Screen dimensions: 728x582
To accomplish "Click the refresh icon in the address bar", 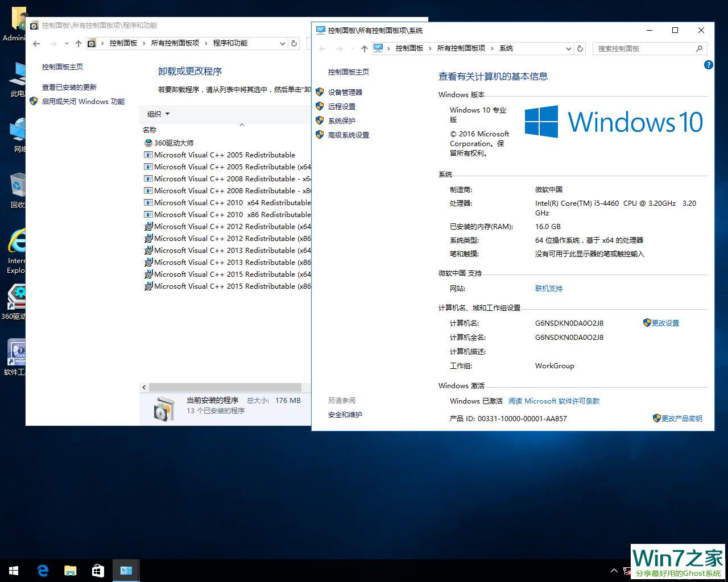I will point(580,48).
